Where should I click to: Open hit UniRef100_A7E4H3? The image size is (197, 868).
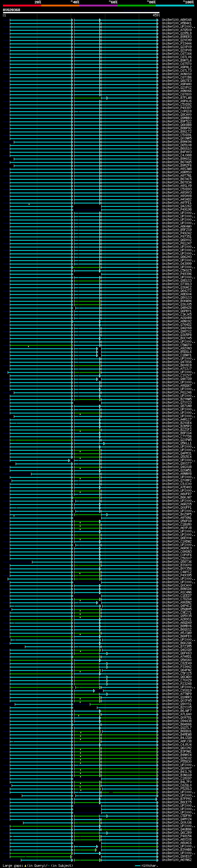177,487
